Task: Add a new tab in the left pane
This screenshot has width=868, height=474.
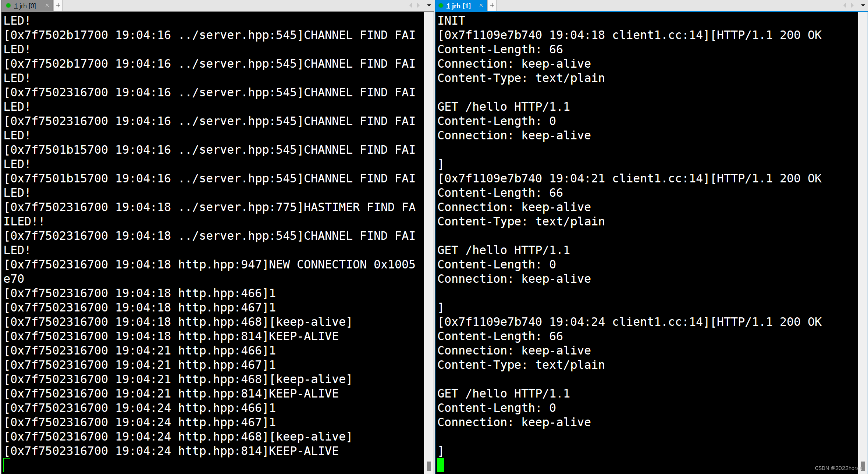Action: (58, 6)
